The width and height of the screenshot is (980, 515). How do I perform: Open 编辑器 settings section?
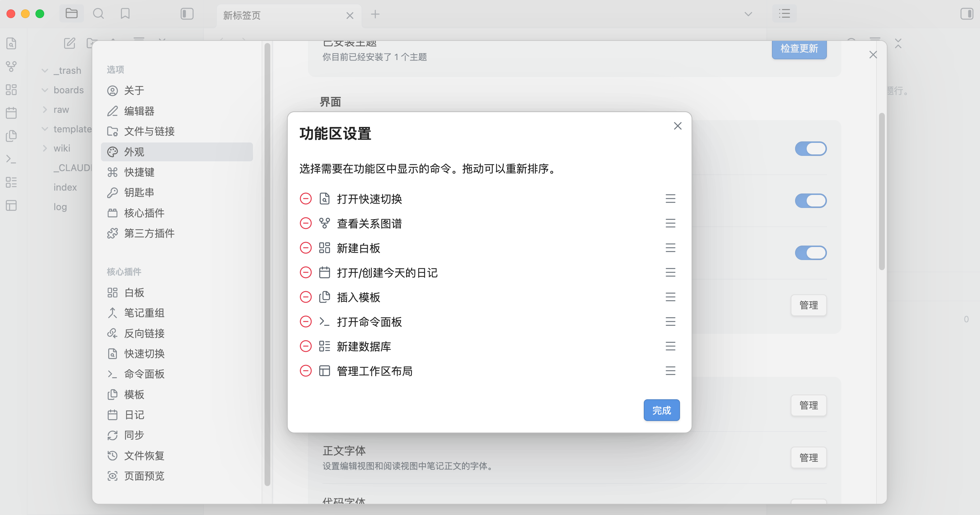click(177, 111)
